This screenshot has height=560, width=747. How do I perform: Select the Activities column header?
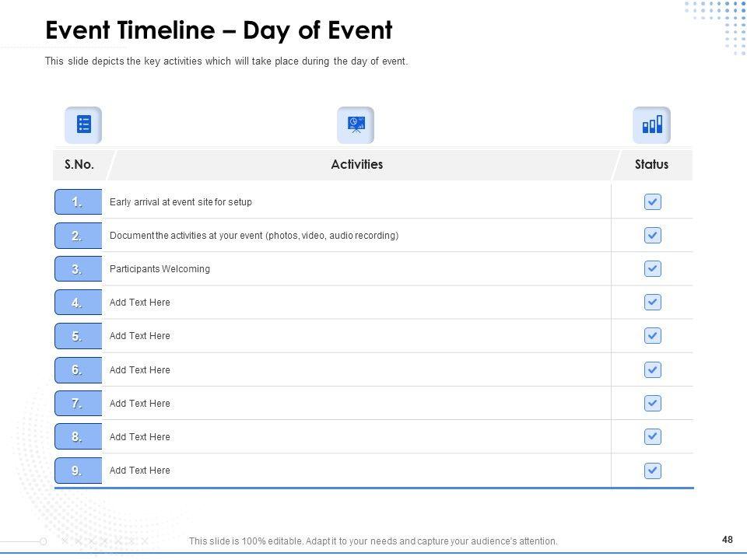356,164
